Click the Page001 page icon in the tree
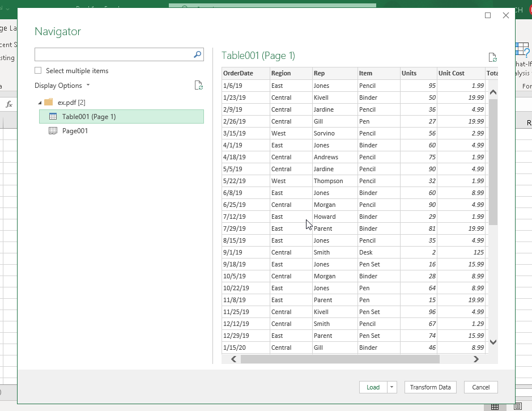The height and width of the screenshot is (411, 532). click(x=52, y=130)
